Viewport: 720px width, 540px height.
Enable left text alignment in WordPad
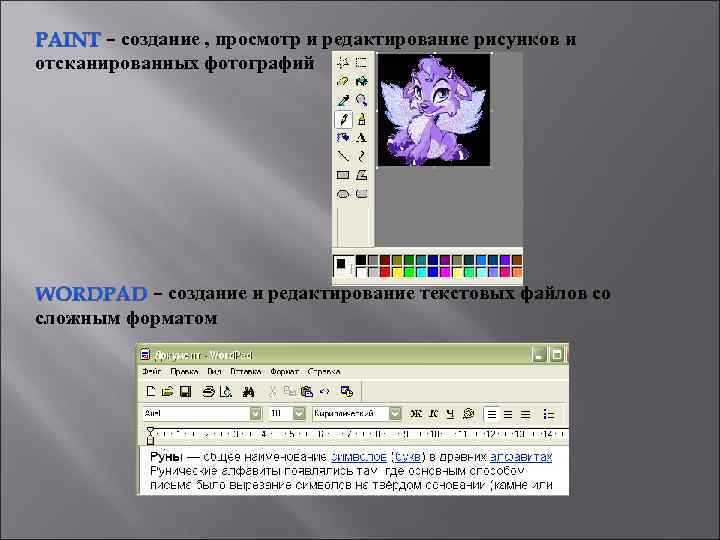(x=491, y=415)
